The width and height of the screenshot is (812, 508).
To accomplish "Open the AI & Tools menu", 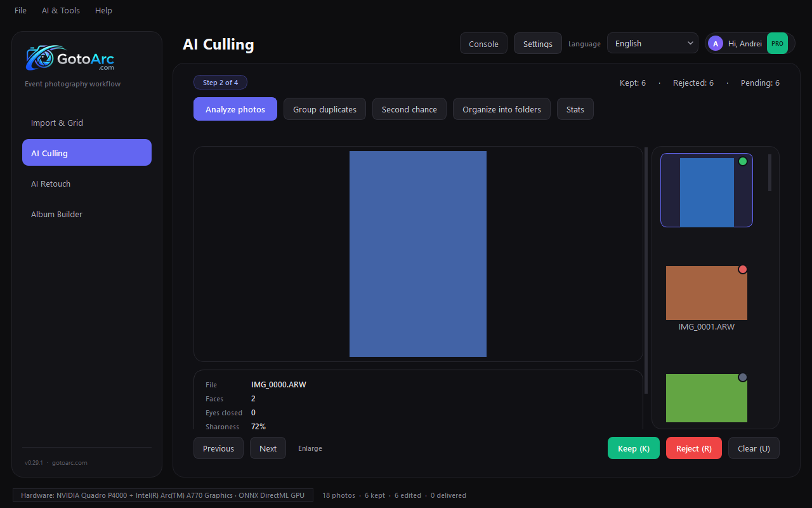I will coord(61,10).
